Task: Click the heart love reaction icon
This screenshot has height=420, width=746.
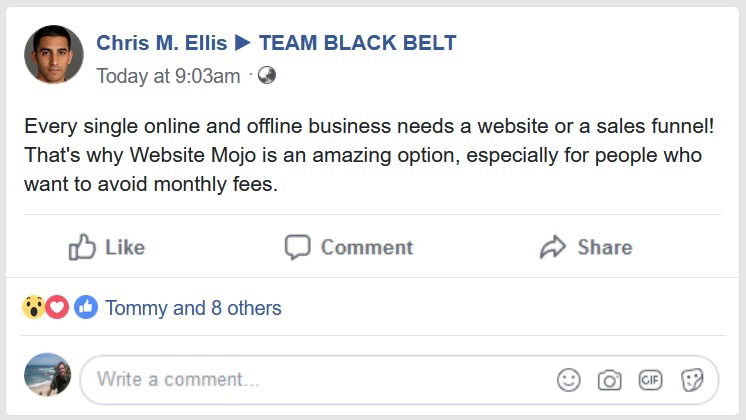Action: point(57,308)
